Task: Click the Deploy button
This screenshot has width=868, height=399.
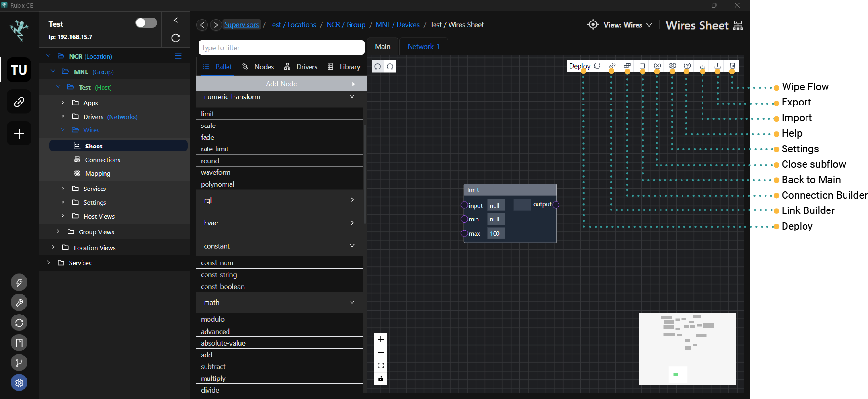Action: click(x=585, y=66)
